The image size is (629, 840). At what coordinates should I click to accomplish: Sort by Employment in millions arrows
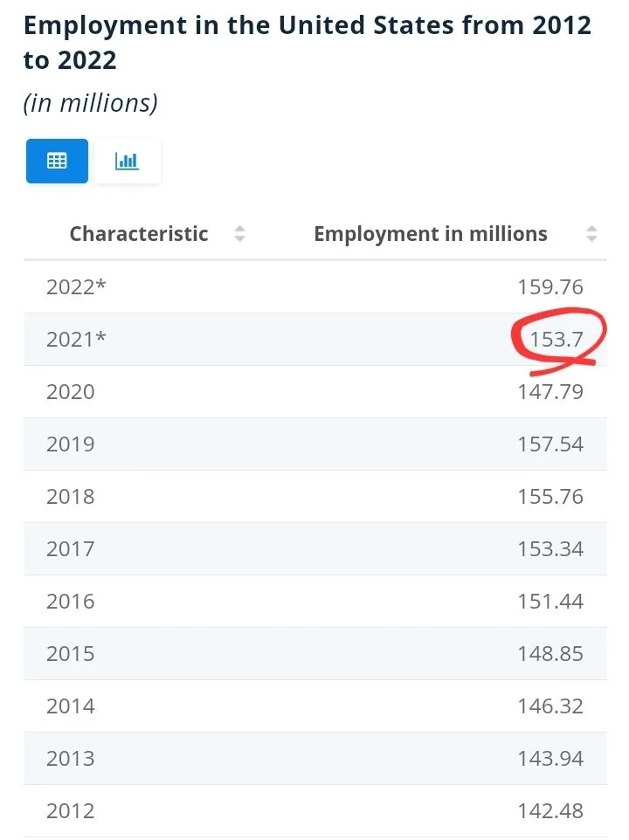[591, 234]
